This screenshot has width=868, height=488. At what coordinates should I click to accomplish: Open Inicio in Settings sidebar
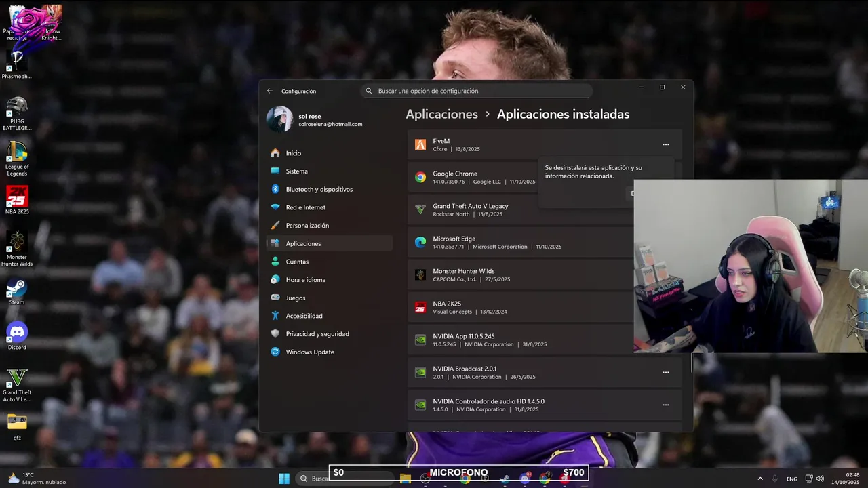pyautogui.click(x=330, y=153)
